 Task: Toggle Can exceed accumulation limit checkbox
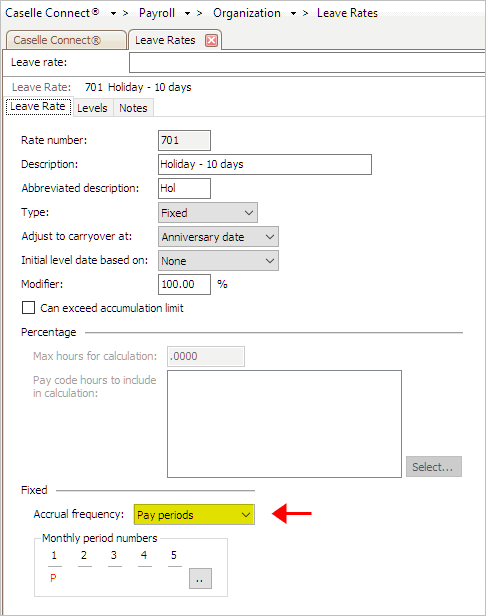[28, 308]
